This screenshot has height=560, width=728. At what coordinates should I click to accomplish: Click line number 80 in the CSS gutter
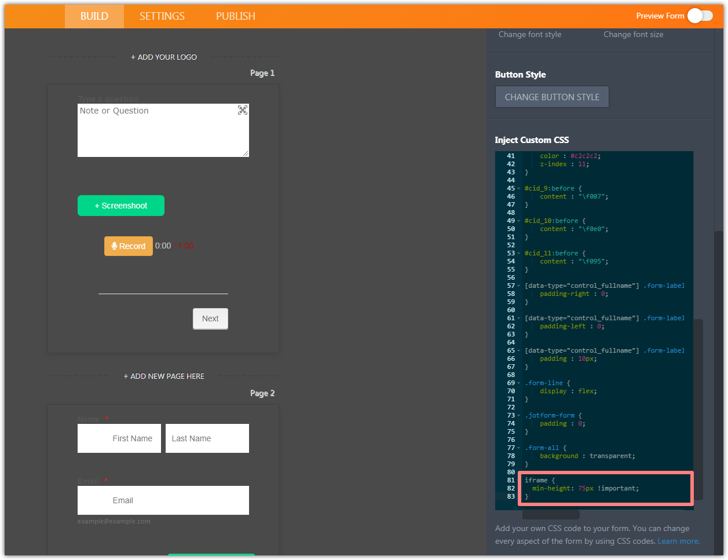(x=511, y=472)
